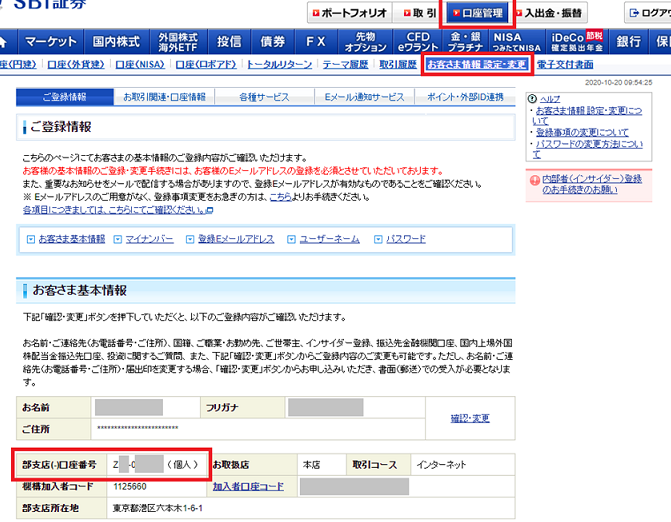Click the ヘルプ help icon link
The width and height of the screenshot is (671, 522).
click(549, 100)
